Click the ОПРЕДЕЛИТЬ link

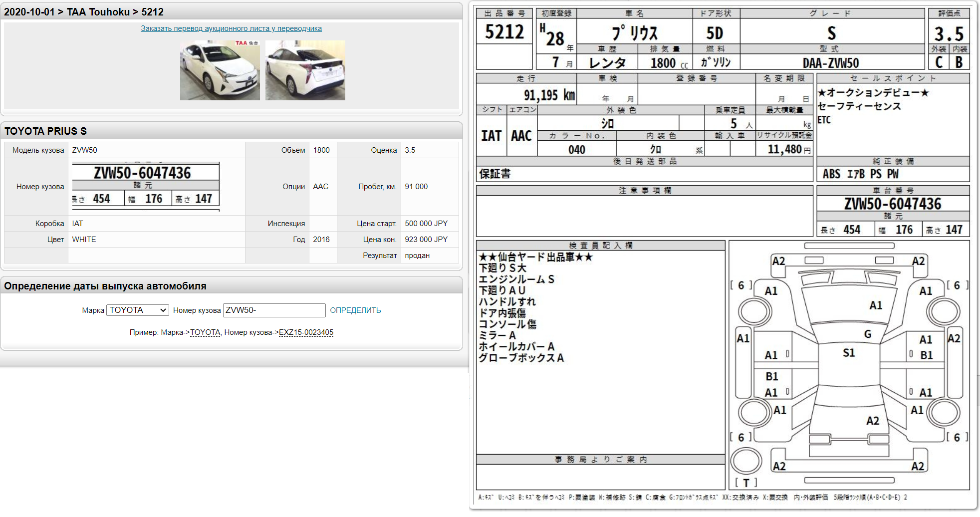355,310
